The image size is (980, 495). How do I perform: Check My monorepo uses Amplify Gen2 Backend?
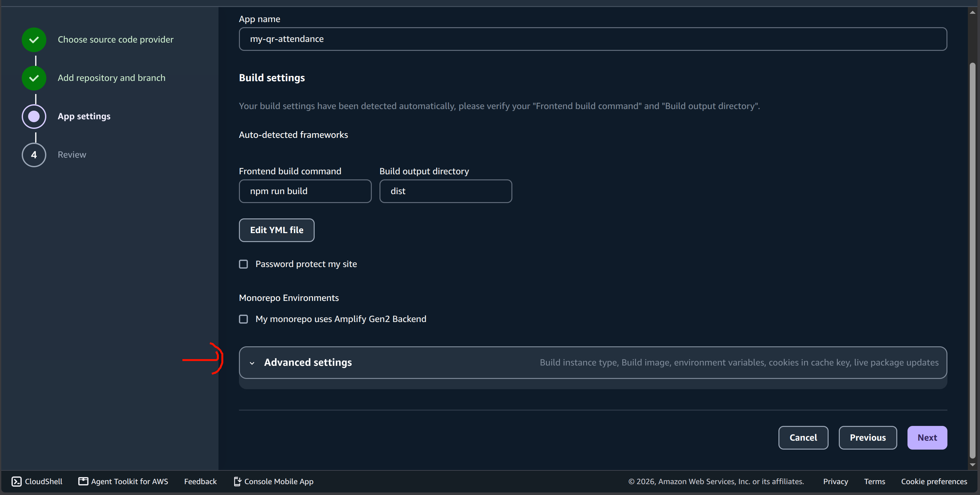243,319
